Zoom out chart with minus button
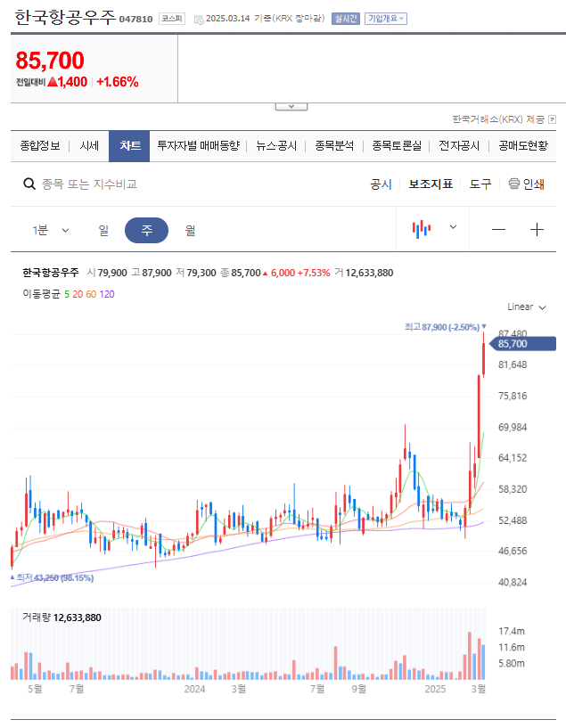566x728 pixels. (x=498, y=229)
